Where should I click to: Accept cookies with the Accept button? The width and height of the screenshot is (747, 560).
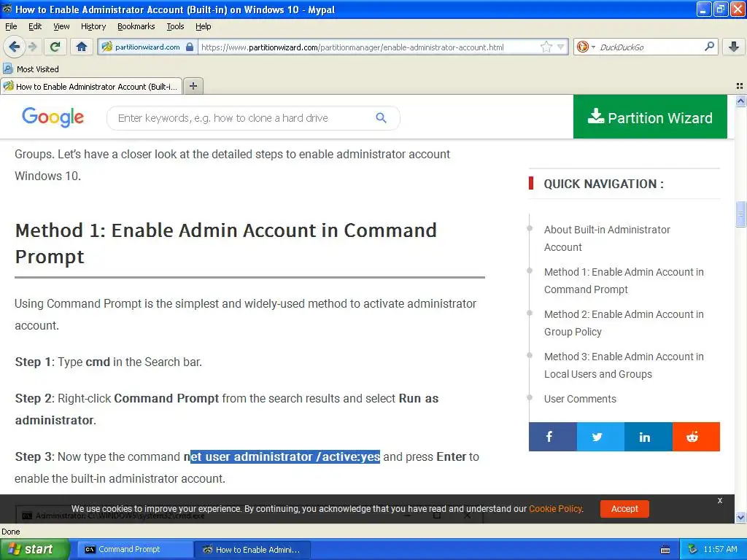[x=624, y=508]
